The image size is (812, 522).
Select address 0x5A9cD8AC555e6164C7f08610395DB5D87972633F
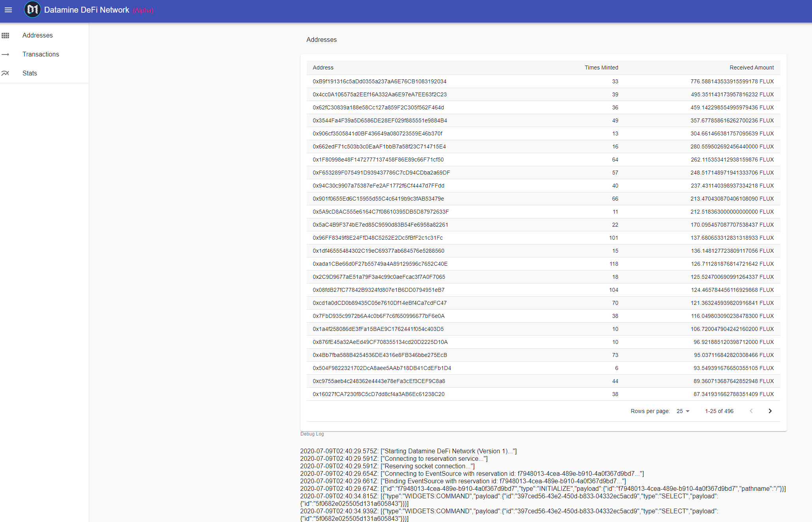point(381,212)
